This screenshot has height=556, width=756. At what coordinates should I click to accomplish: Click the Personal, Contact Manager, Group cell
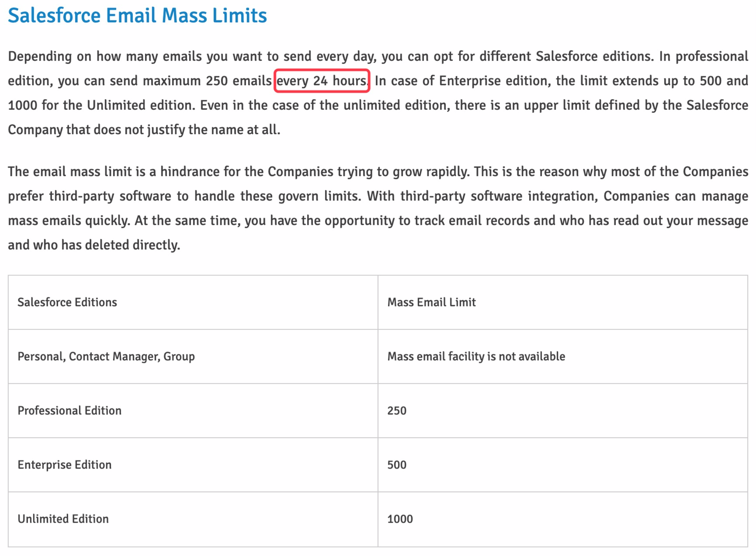(x=106, y=356)
